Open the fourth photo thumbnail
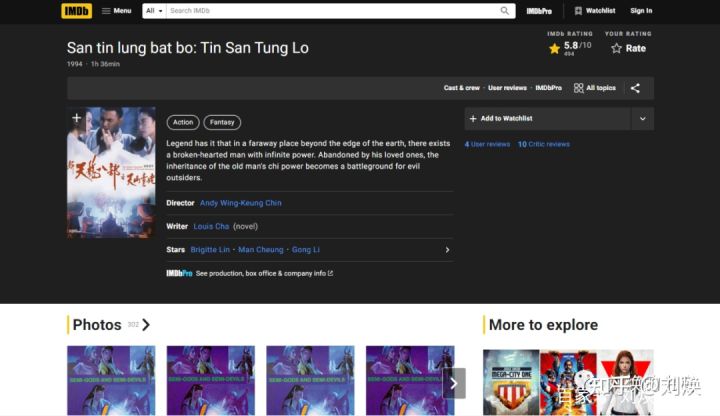This screenshot has width=720, height=416. [x=410, y=381]
